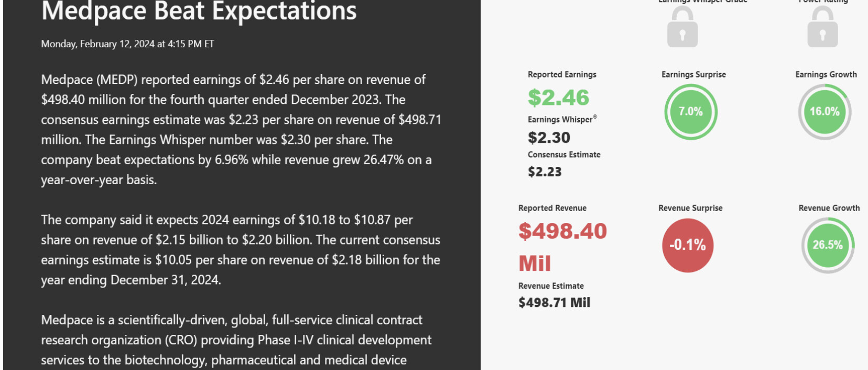Select the $2.30 Earnings Whisper number
Screen dimensions: 868x370
[x=549, y=138]
